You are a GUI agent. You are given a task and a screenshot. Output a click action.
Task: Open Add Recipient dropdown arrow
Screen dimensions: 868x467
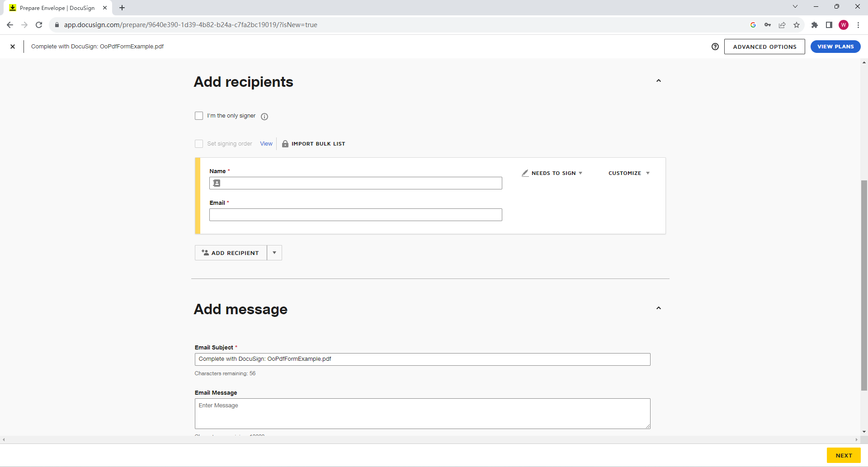[x=274, y=253]
